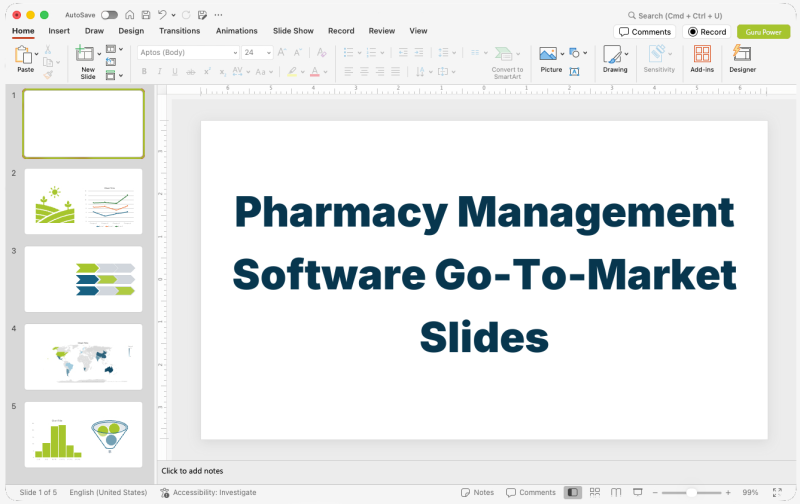
Task: Toggle Bold formatting
Action: pyautogui.click(x=144, y=72)
